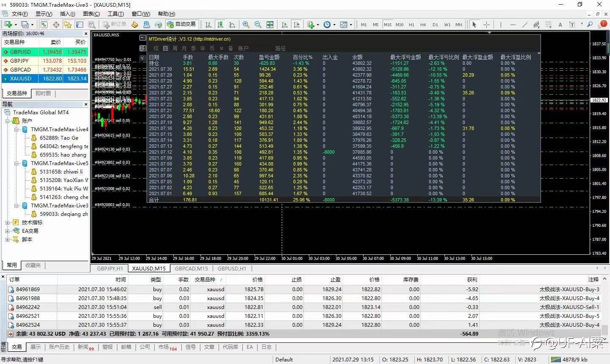Open the 账户历史 terminal tab
Image resolution: width=610 pixels, height=364 pixels.
59,347
